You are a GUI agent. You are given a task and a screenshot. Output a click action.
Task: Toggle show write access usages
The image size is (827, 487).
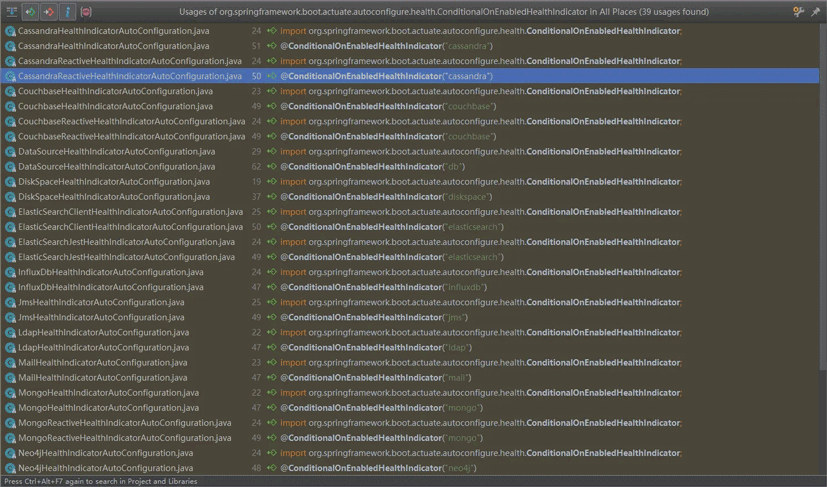click(49, 11)
